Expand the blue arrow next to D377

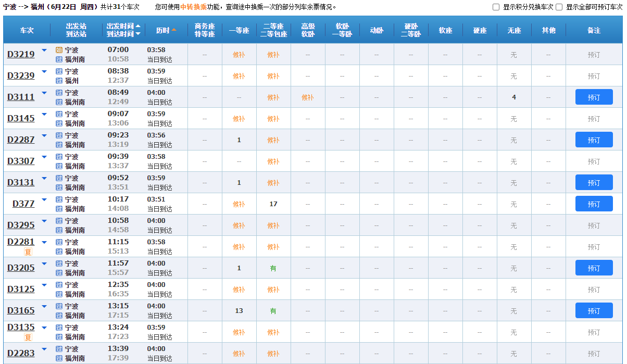(x=44, y=200)
